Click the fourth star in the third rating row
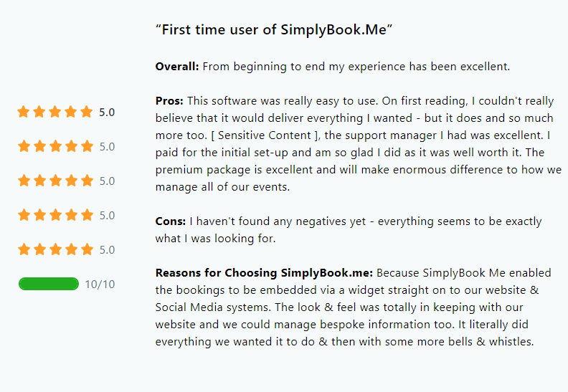Viewport: 568px width, 392px height. coord(72,181)
